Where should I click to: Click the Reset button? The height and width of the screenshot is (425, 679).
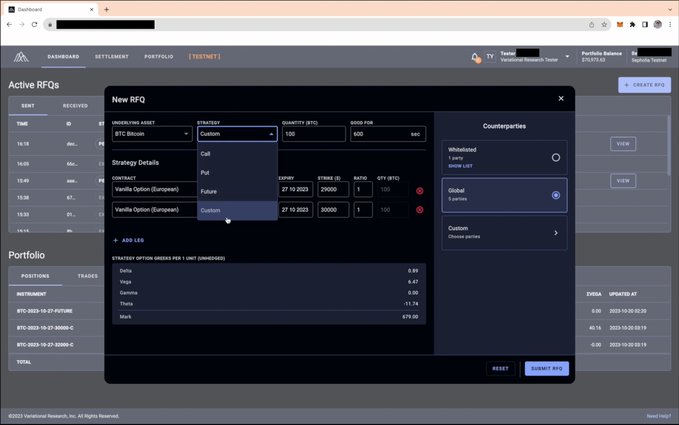coord(500,369)
